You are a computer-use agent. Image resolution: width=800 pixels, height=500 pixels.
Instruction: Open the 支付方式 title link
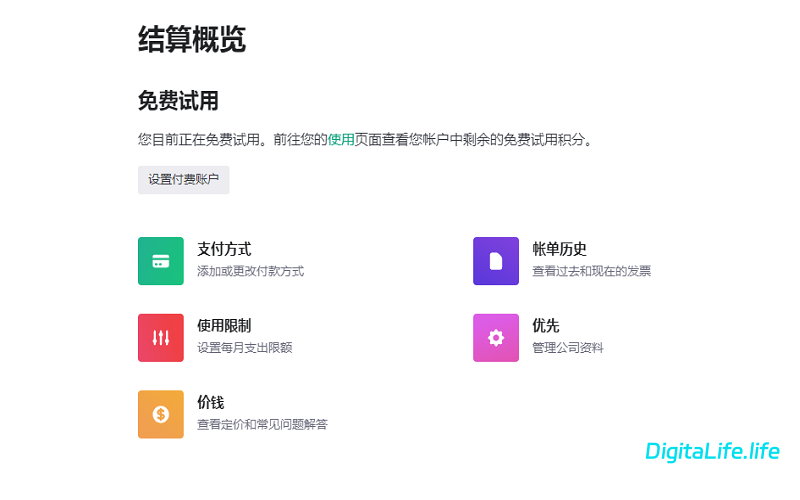click(x=224, y=249)
